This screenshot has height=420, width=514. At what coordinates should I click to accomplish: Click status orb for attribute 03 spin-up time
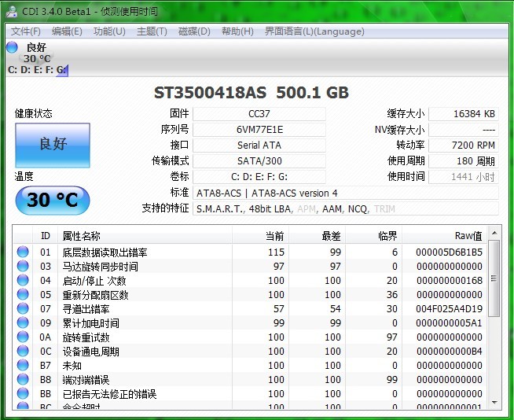[23, 267]
